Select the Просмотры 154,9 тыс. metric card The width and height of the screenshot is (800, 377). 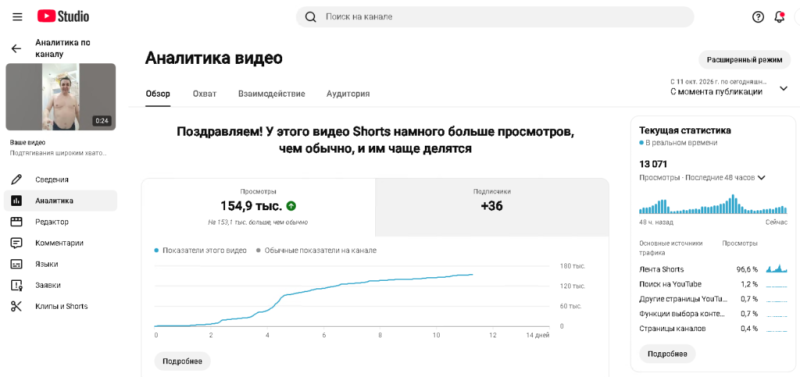tap(258, 207)
